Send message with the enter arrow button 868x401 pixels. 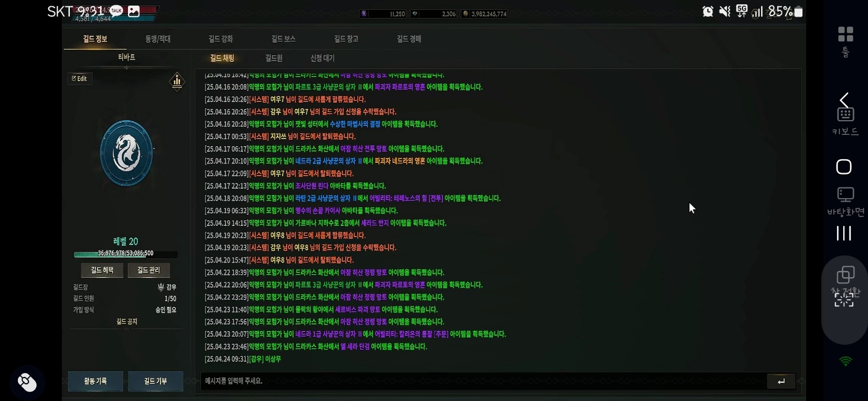point(781,381)
